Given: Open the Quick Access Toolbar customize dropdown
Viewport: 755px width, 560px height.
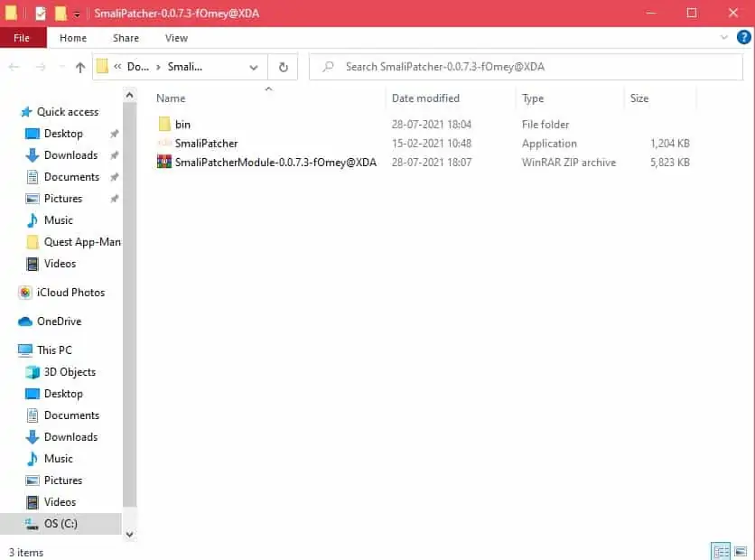Looking at the screenshot, I should (77, 14).
